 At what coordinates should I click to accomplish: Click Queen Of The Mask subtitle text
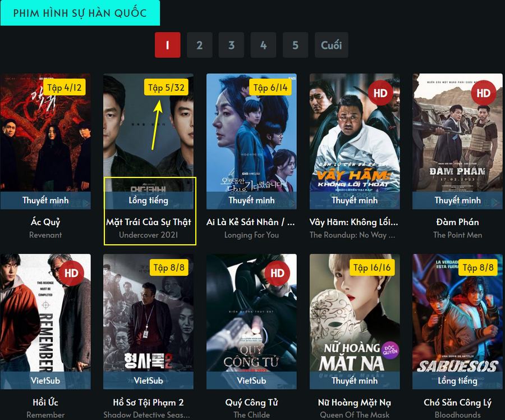355,415
